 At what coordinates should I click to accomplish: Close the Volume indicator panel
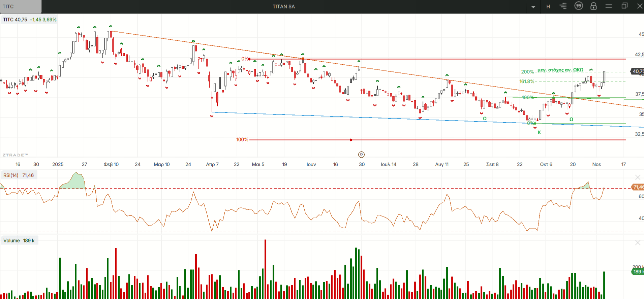tap(637, 242)
